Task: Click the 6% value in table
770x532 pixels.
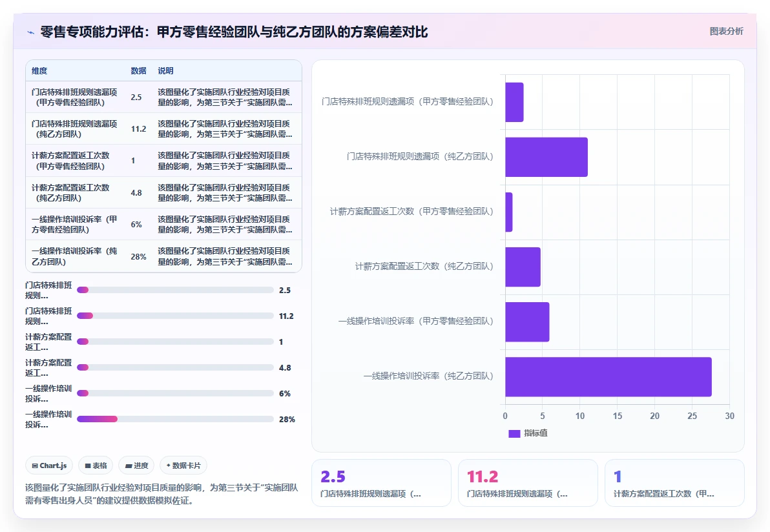Action: pos(136,225)
